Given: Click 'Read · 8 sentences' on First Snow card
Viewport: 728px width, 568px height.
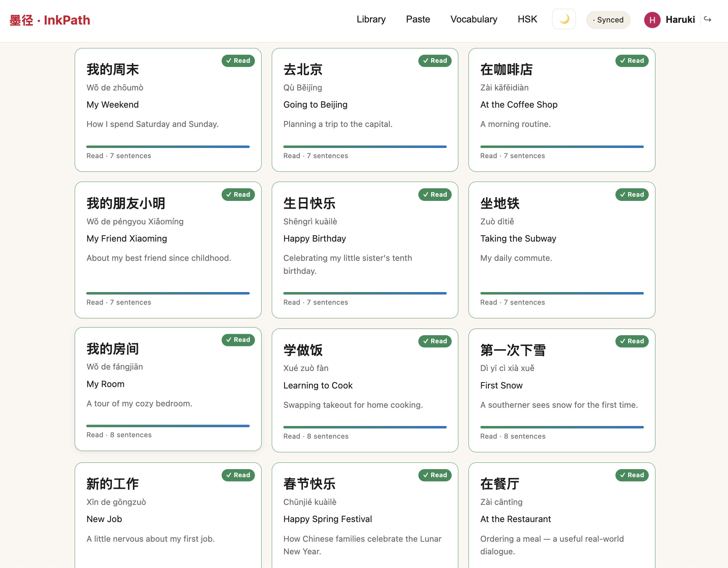Looking at the screenshot, I should (513, 436).
